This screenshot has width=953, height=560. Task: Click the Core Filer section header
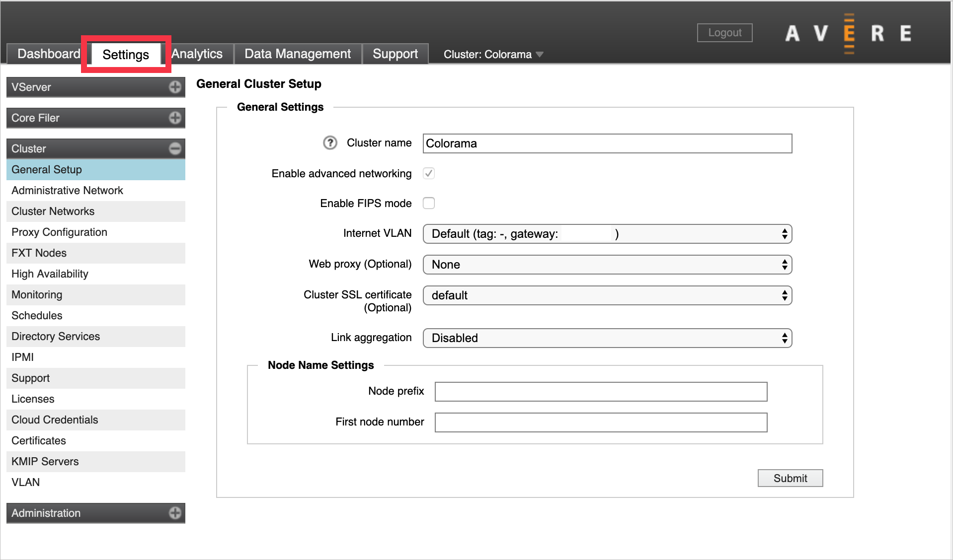pos(96,118)
